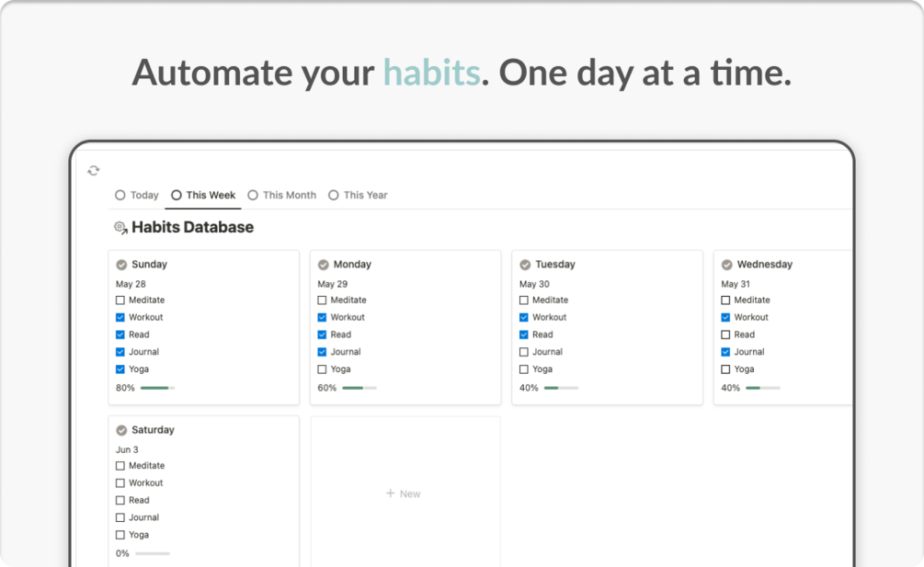Image resolution: width=924 pixels, height=567 pixels.
Task: Click Wednesday card's checkmark circle icon
Action: [726, 265]
